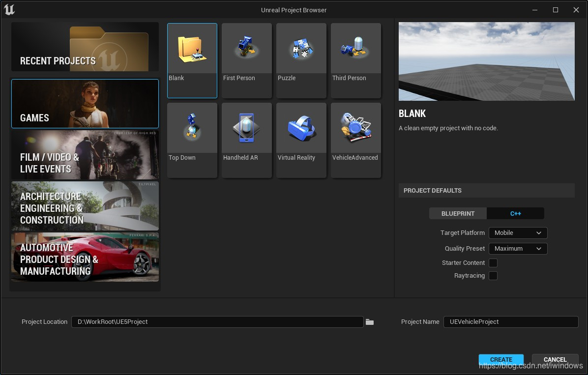Select the Third Person template
The image size is (588, 375).
click(x=356, y=60)
